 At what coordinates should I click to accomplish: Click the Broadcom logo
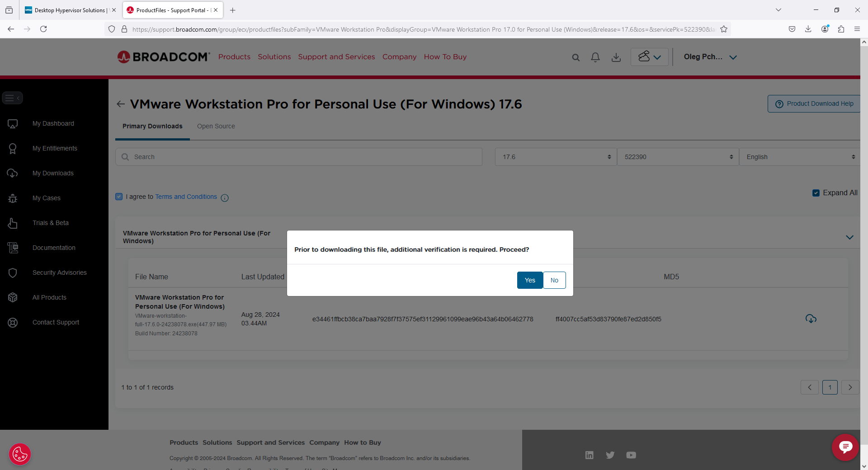pos(164,57)
